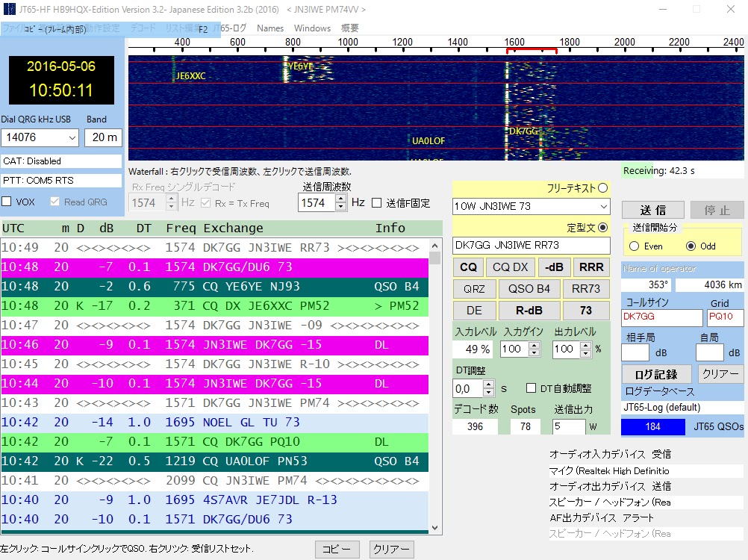Click the RR73 button
Image resolution: width=748 pixels, height=560 pixels.
point(586,288)
